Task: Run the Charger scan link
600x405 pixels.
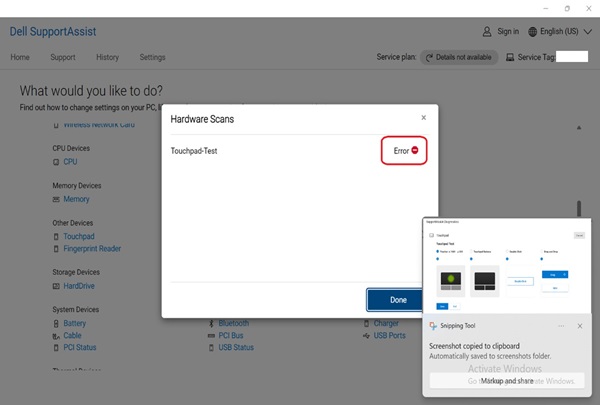Action: (x=386, y=323)
